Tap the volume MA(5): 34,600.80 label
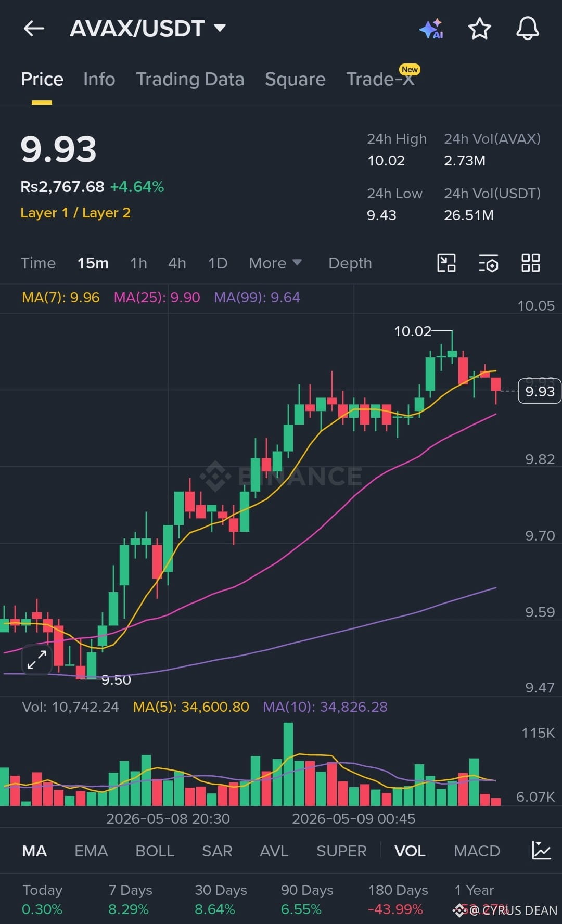Image resolution: width=562 pixels, height=924 pixels. [191, 707]
